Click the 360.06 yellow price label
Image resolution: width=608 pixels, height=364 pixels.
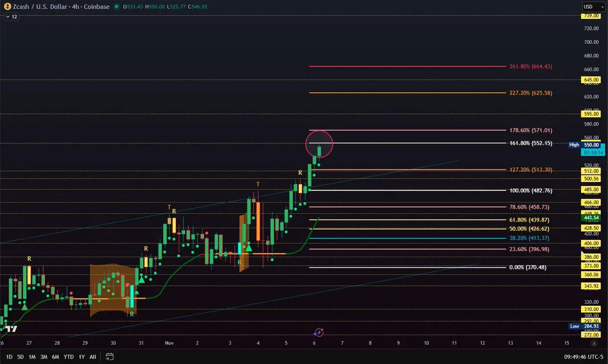tap(590, 275)
